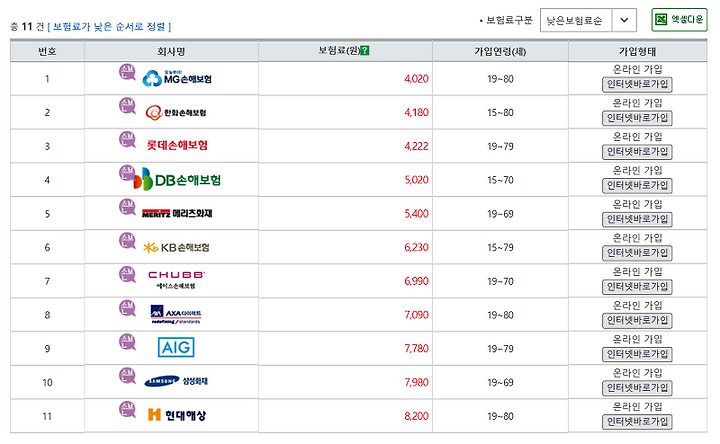Click the green help icon beside 보험료(원)
This screenshot has width=720, height=444.
click(365, 51)
